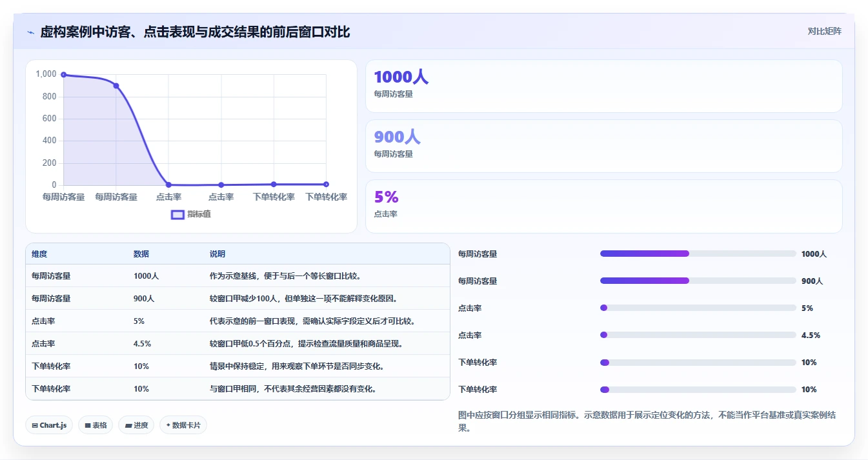
Task: Click the progress bar labeled 900人
Action: pos(698,281)
